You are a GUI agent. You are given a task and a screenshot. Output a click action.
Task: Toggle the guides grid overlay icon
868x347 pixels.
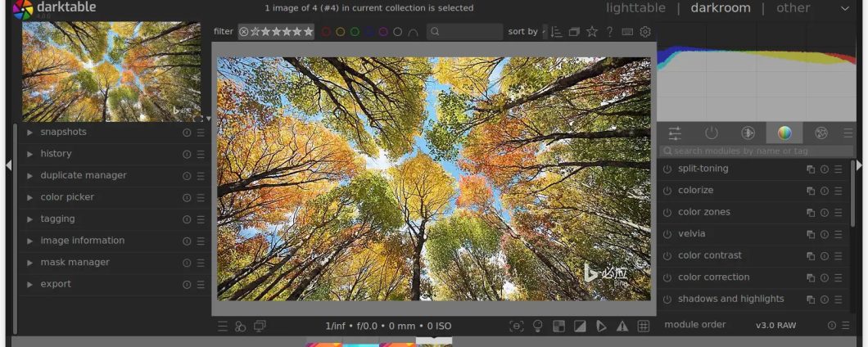644,326
